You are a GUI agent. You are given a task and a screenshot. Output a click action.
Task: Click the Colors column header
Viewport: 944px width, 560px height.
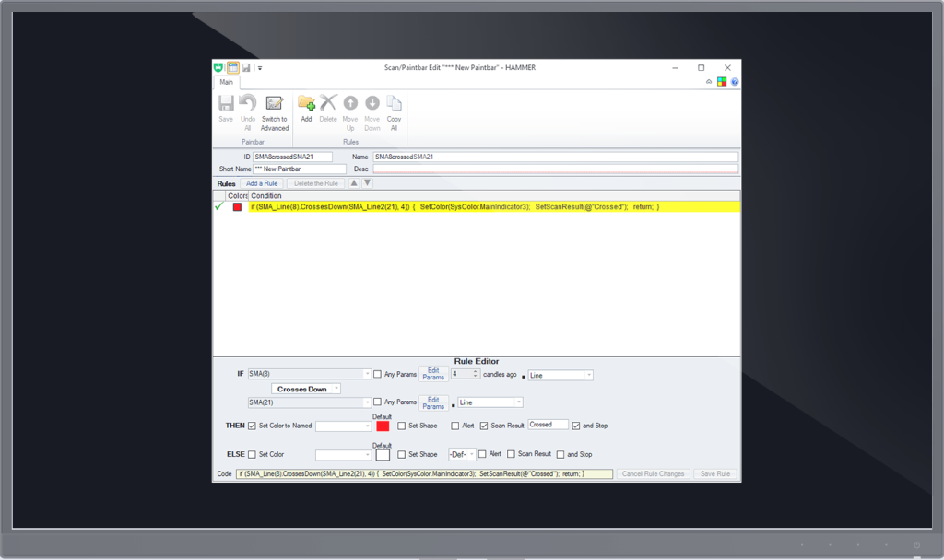237,195
